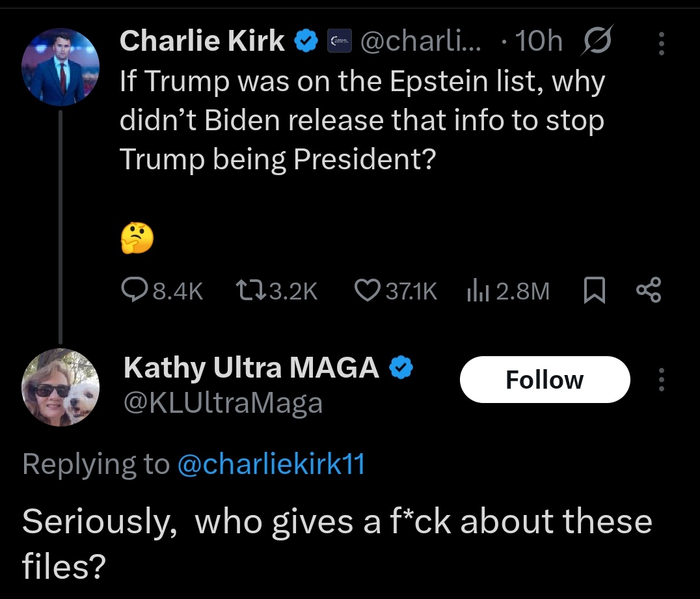Click the Kathy Ultra MAGA display name
The width and height of the screenshot is (700, 599).
pyautogui.click(x=251, y=368)
